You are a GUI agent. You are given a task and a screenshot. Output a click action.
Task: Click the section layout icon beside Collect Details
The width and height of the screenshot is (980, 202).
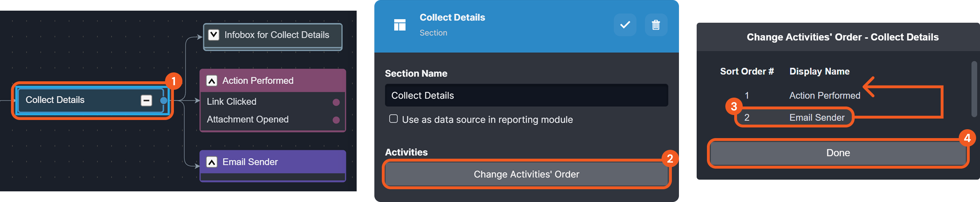tap(400, 25)
